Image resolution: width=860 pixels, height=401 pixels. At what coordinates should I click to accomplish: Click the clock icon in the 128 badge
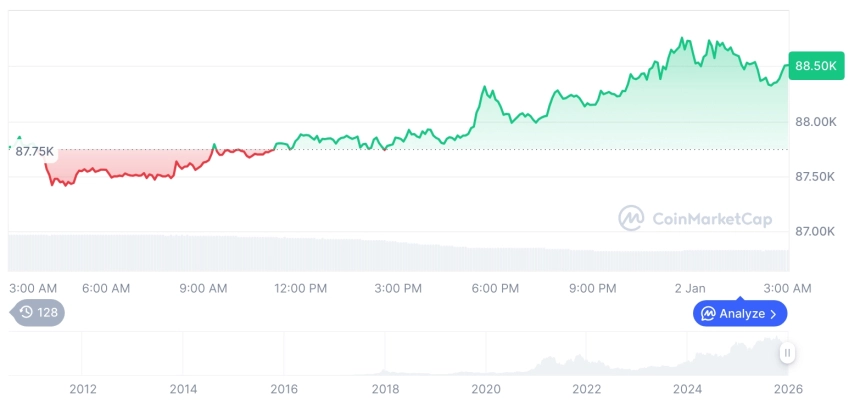tap(26, 312)
